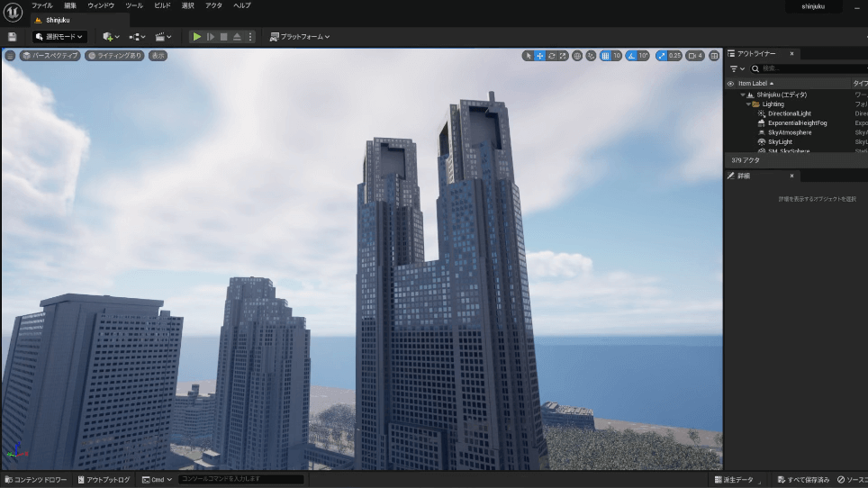Open the ビルド menu
The width and height of the screenshot is (868, 488).
click(x=162, y=5)
